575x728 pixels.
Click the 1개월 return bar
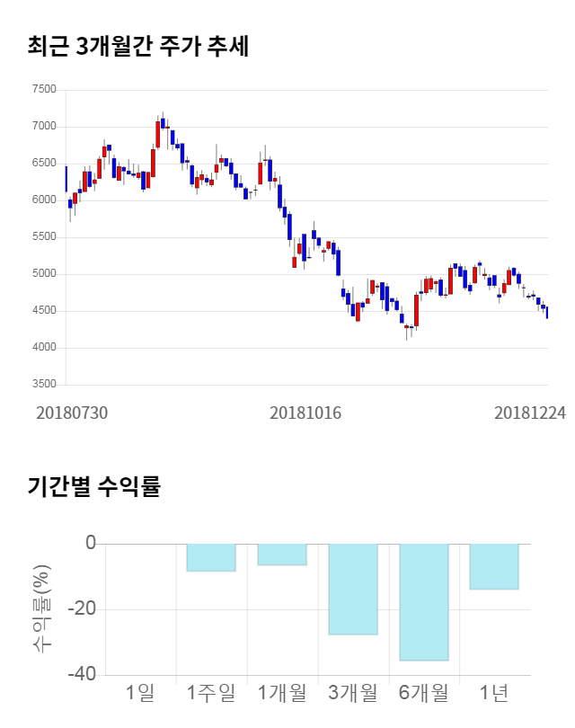point(282,555)
